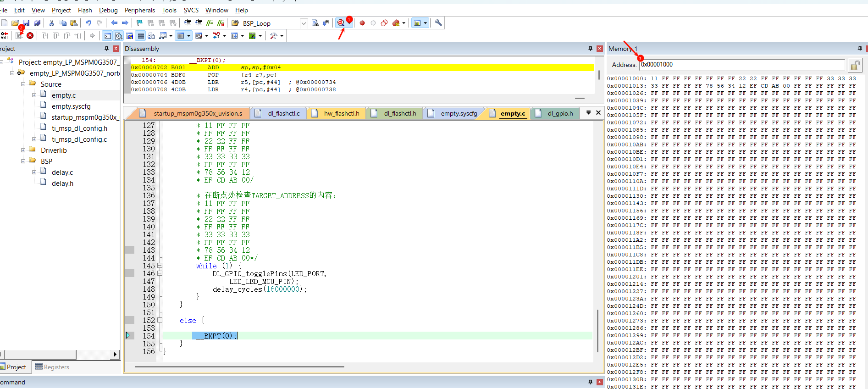Click the Step Over icon
Viewport: 868px width, 389px height.
[56, 36]
